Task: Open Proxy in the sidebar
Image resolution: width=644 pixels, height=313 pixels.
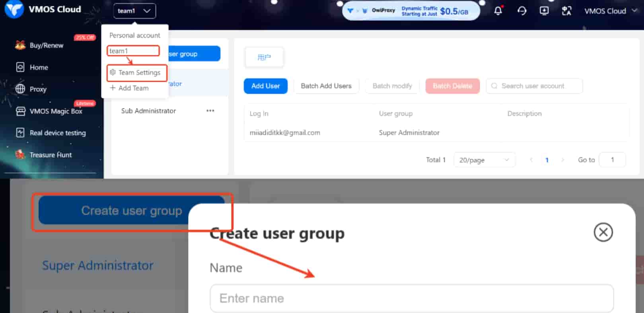Action: click(x=38, y=89)
